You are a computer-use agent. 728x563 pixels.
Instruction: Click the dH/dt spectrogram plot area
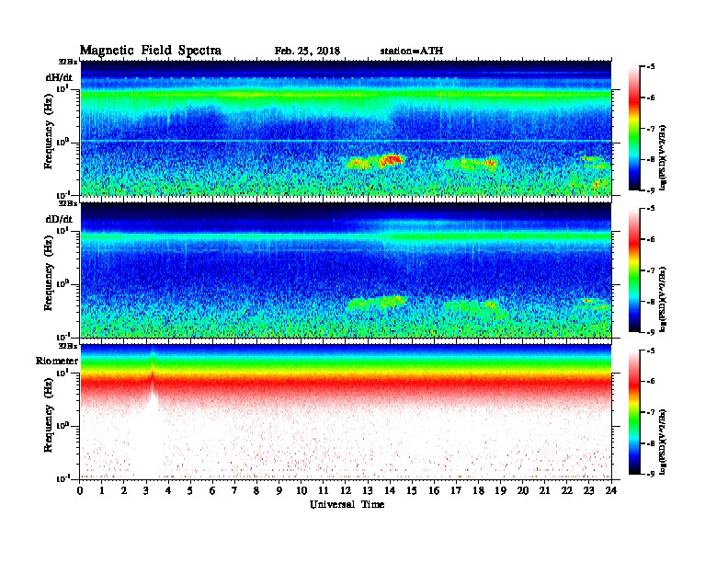pyautogui.click(x=346, y=128)
